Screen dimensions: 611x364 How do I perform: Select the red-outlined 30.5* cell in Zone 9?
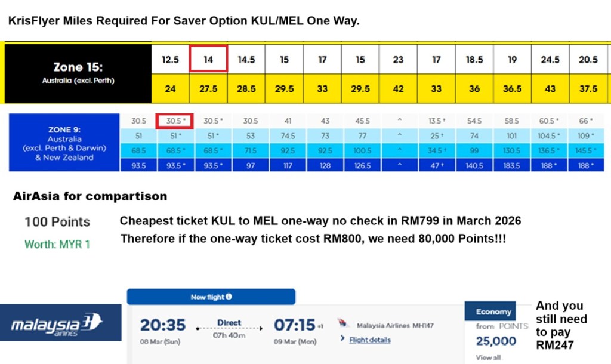point(173,121)
